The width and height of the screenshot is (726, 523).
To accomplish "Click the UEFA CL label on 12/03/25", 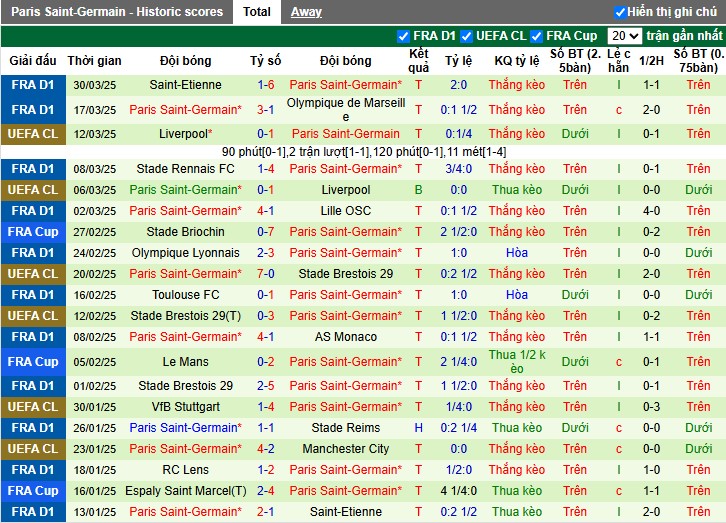I will click(x=33, y=134).
